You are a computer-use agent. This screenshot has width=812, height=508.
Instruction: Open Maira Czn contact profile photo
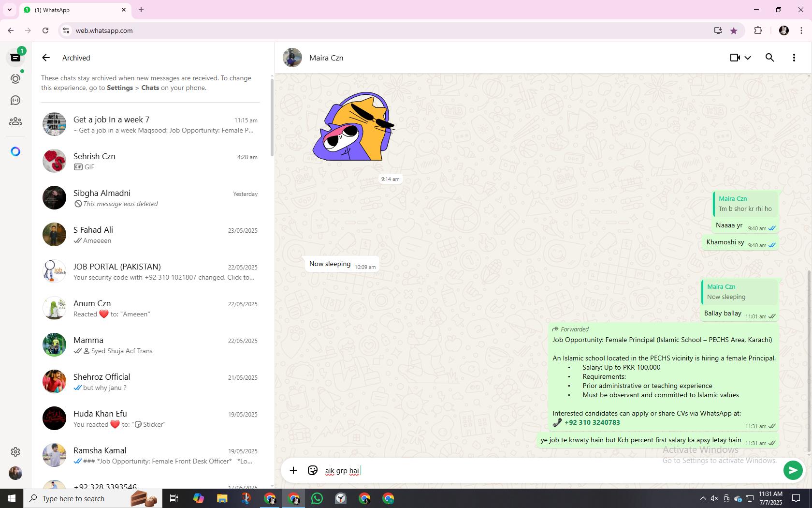coord(292,58)
